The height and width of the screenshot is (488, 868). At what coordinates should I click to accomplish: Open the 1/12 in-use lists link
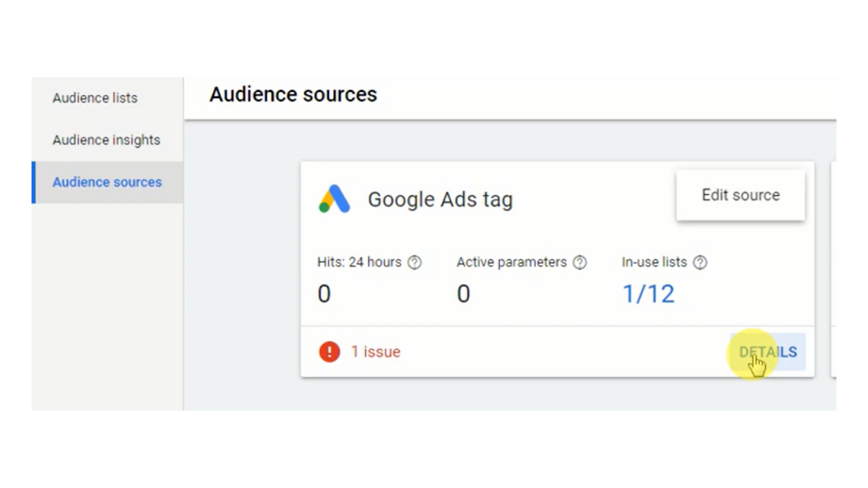(x=648, y=294)
